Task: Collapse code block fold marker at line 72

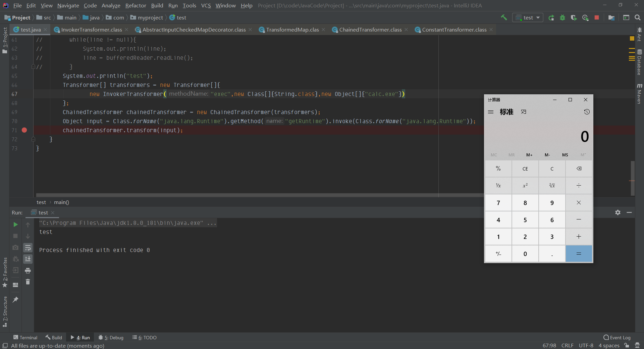Action: click(33, 139)
